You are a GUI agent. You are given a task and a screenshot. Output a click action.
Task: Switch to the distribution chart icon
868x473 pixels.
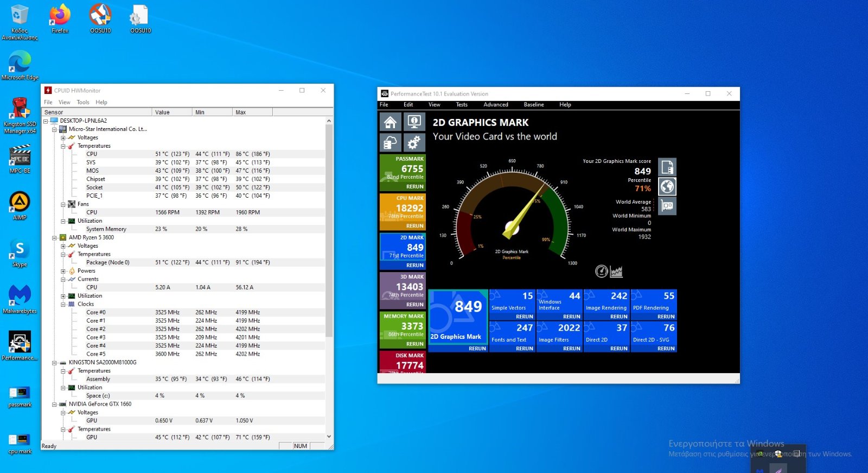tap(616, 271)
